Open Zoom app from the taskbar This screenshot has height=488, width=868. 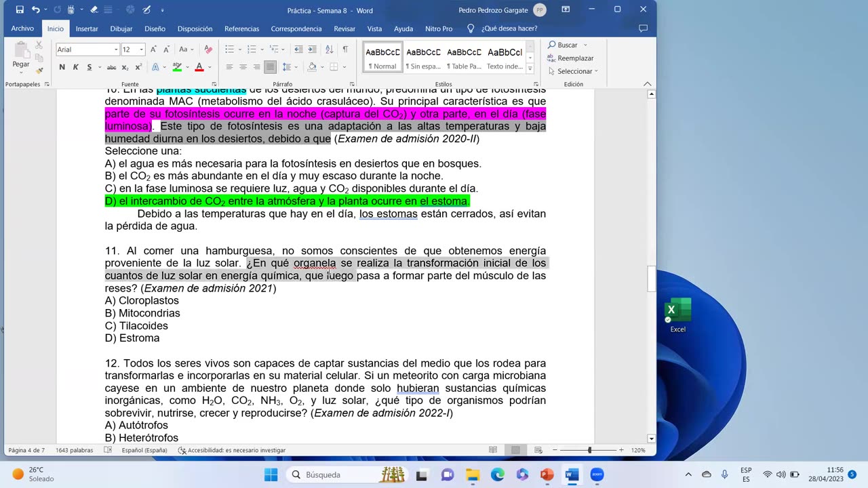[597, 474]
